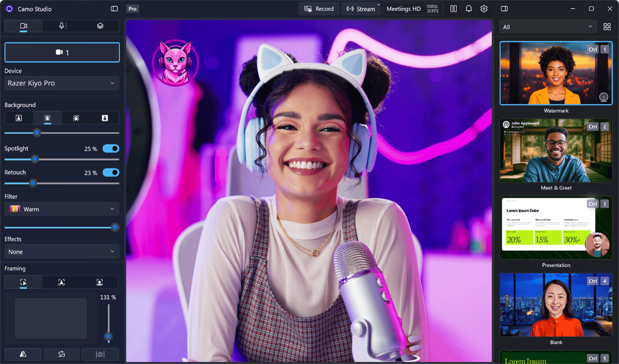Select camera source 1
The height and width of the screenshot is (364, 619).
[62, 52]
